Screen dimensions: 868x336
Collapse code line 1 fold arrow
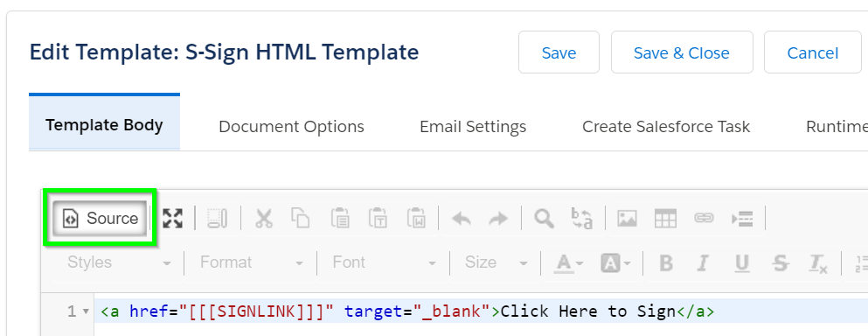[x=86, y=311]
